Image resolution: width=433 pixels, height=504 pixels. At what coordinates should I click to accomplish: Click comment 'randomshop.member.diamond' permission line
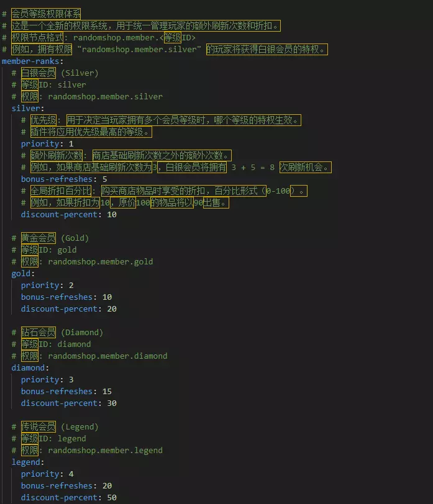[89, 356]
